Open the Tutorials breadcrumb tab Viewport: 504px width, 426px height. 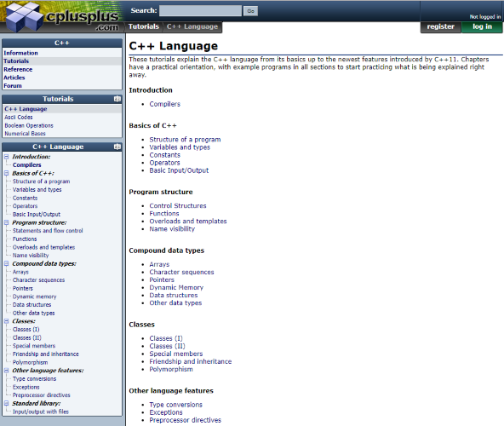pos(143,26)
